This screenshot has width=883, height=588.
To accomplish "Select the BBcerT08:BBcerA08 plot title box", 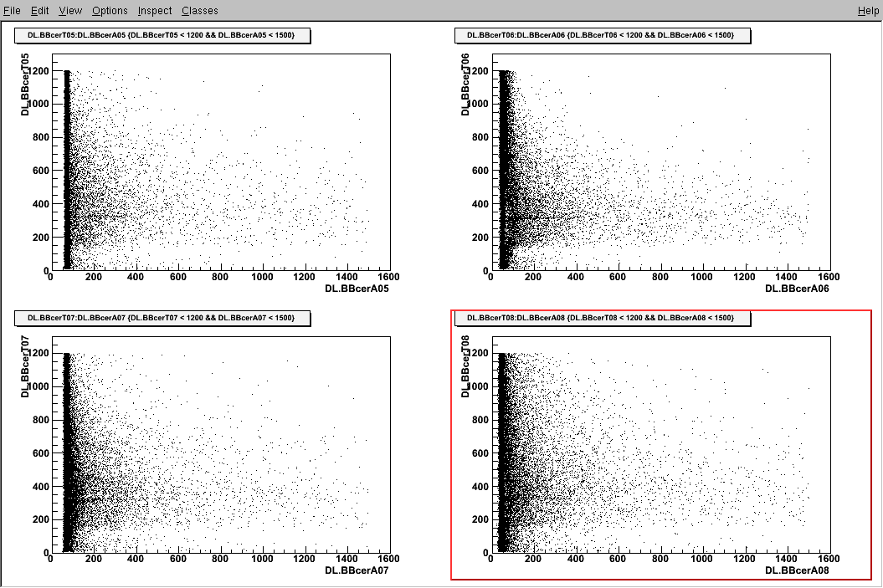I will pyautogui.click(x=602, y=318).
